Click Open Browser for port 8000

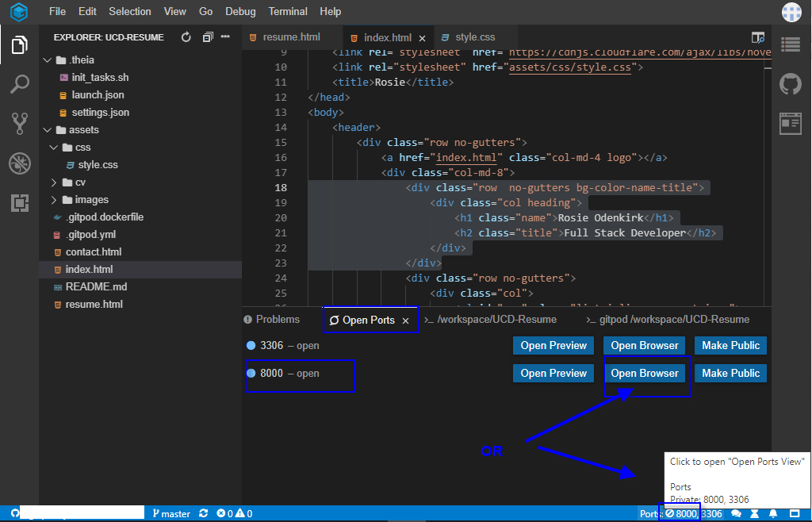[x=644, y=374]
